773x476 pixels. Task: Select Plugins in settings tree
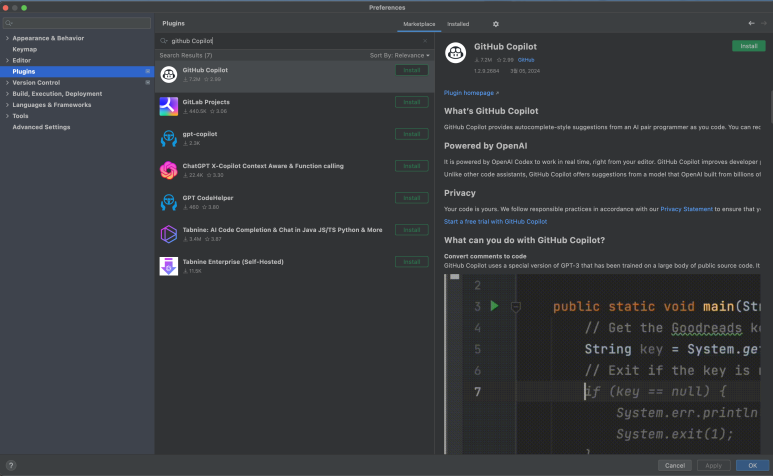pyautogui.click(x=77, y=71)
